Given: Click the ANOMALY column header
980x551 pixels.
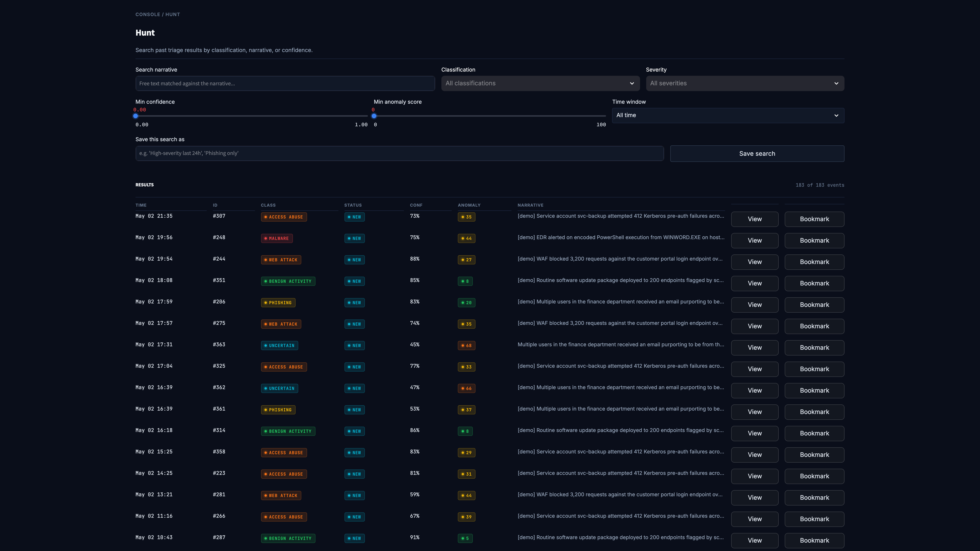Looking at the screenshot, I should point(469,205).
